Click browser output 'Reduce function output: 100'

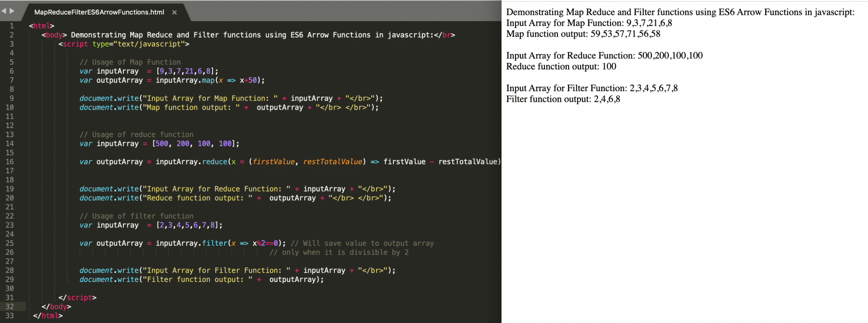[x=561, y=67]
